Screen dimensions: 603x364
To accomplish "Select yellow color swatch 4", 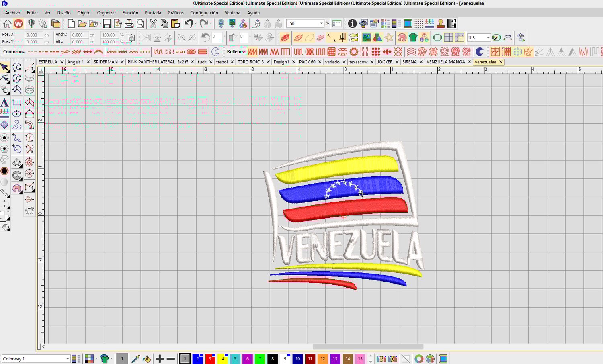I will point(222,358).
